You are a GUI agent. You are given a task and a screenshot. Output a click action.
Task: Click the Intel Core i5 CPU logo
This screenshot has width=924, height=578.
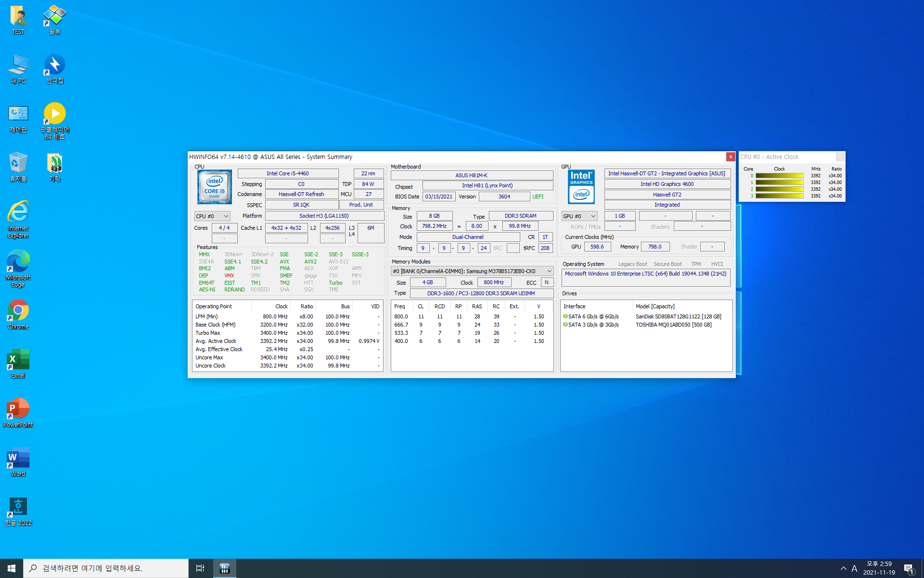click(215, 187)
